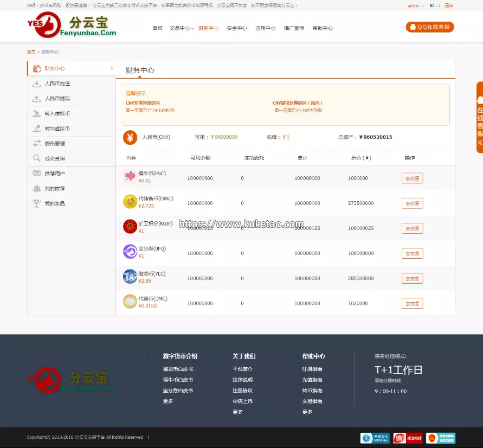The height and width of the screenshot is (448, 483).
Task: Open 法律说明 footer link
Action: [x=242, y=380]
